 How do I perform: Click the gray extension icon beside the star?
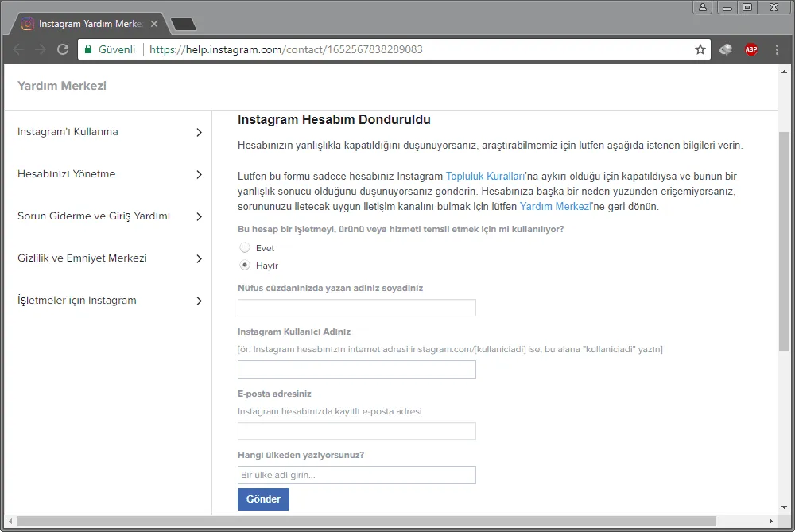point(725,49)
